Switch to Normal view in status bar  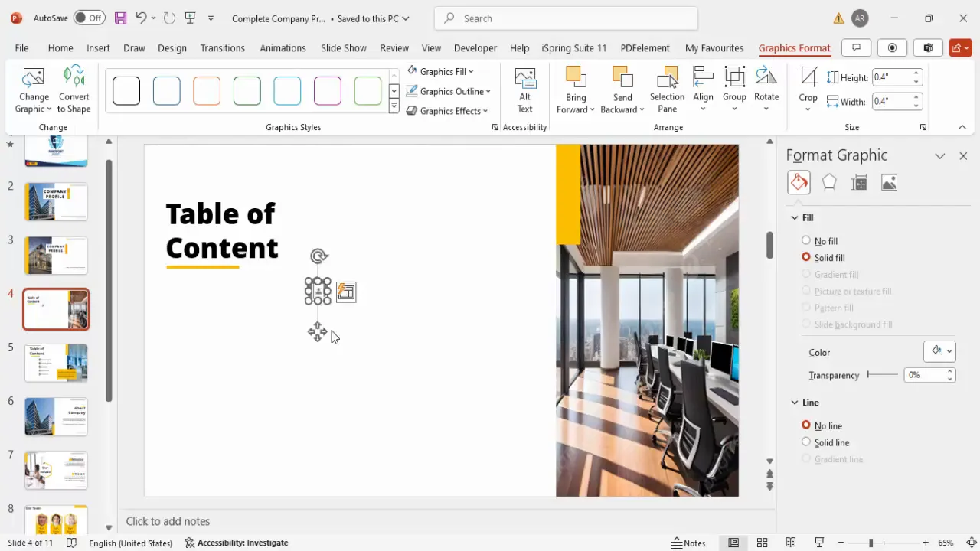pyautogui.click(x=733, y=543)
